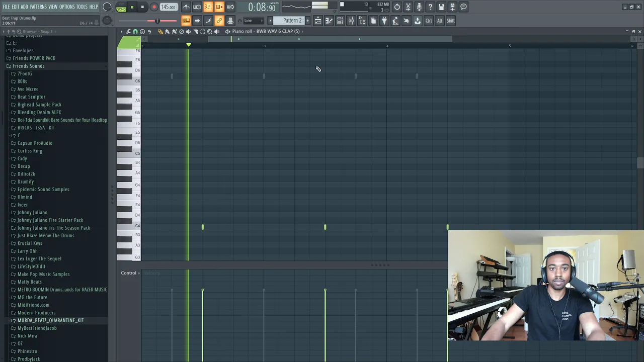Stop playback
Screen dimensions: 644x362
pyautogui.click(x=142, y=7)
